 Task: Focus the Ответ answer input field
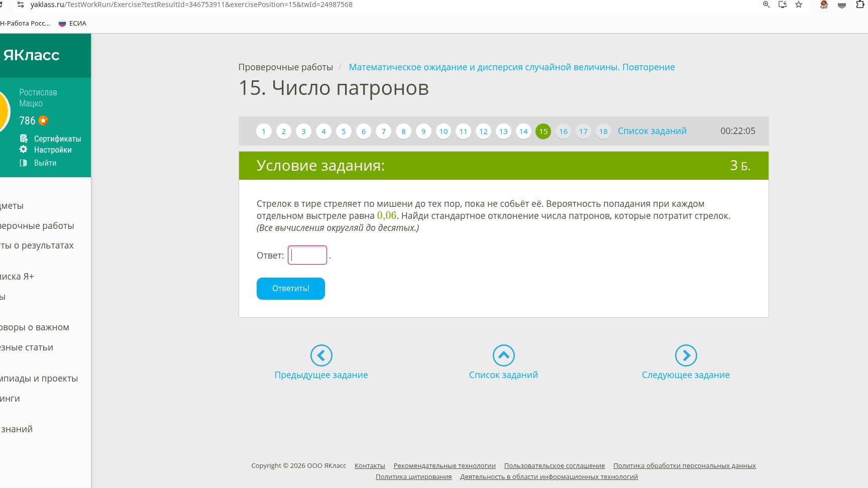click(x=307, y=255)
